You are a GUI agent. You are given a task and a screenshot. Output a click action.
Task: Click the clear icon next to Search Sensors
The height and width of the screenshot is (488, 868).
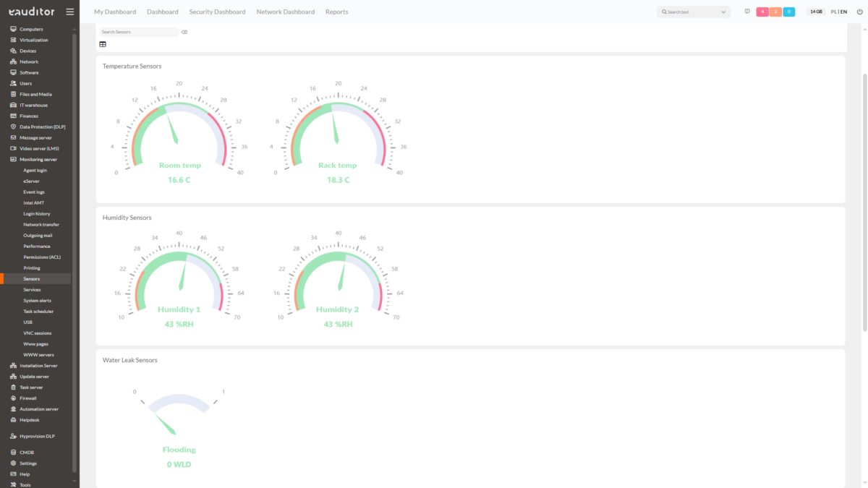(184, 32)
